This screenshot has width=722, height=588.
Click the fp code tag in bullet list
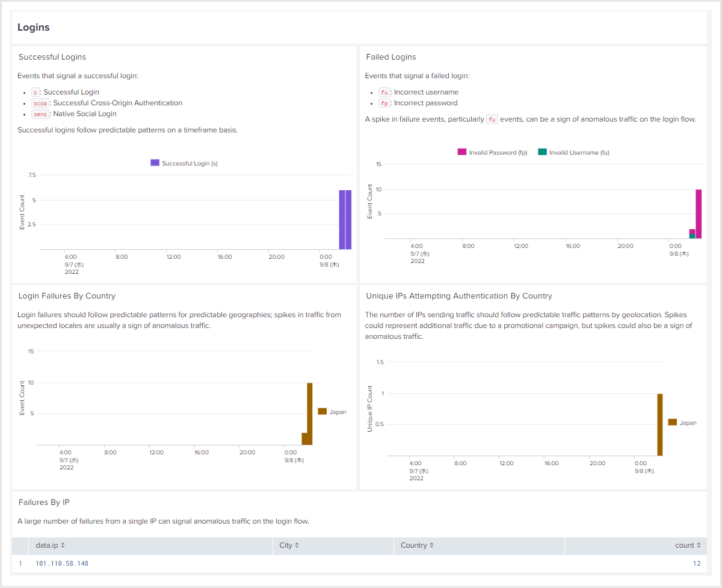[384, 104]
